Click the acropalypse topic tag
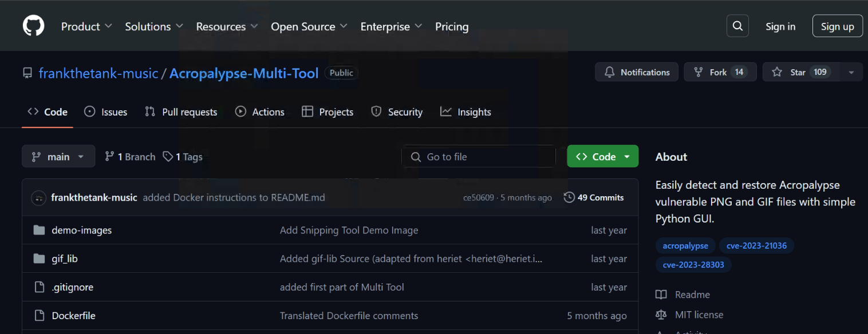Image resolution: width=868 pixels, height=334 pixels. tap(685, 246)
